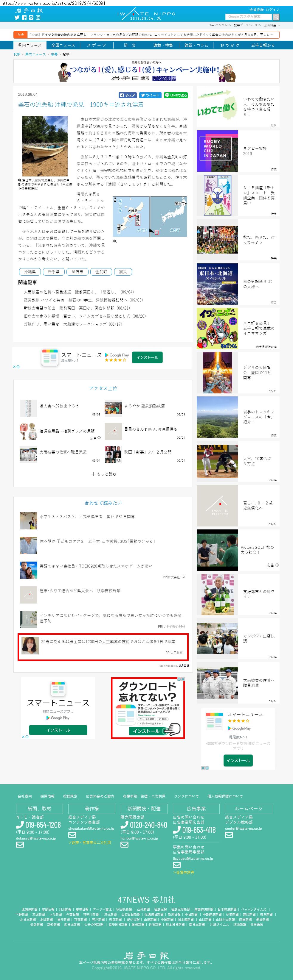
Task: Click mail icon under hanbai@iwate-np.co.jp
Action: pos(124,845)
